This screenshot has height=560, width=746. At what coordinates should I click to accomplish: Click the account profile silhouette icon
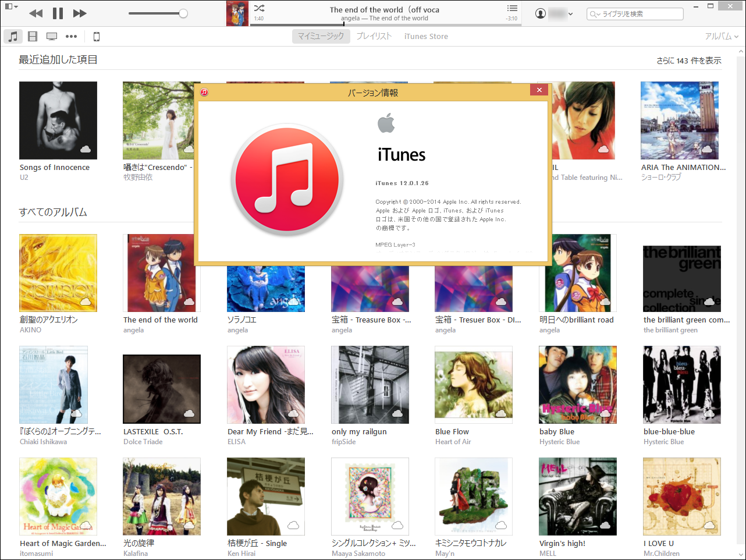540,13
